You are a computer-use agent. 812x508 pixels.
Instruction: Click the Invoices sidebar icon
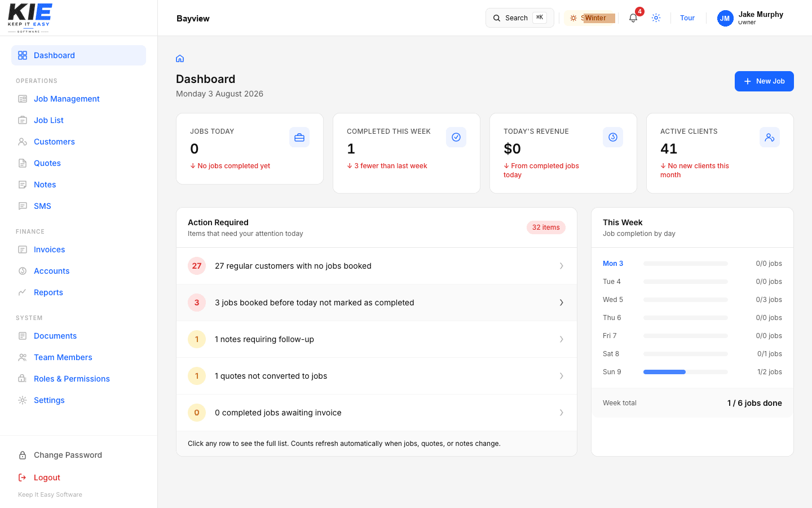point(23,249)
